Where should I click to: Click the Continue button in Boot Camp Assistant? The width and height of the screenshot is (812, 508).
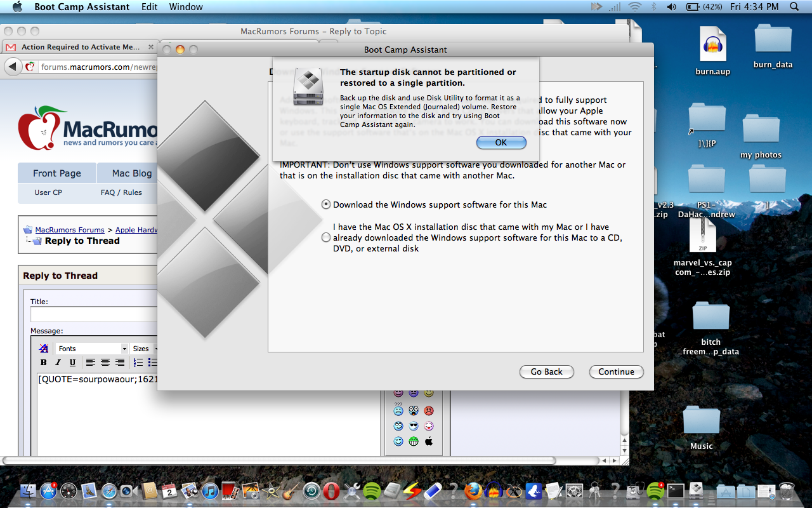click(x=616, y=372)
